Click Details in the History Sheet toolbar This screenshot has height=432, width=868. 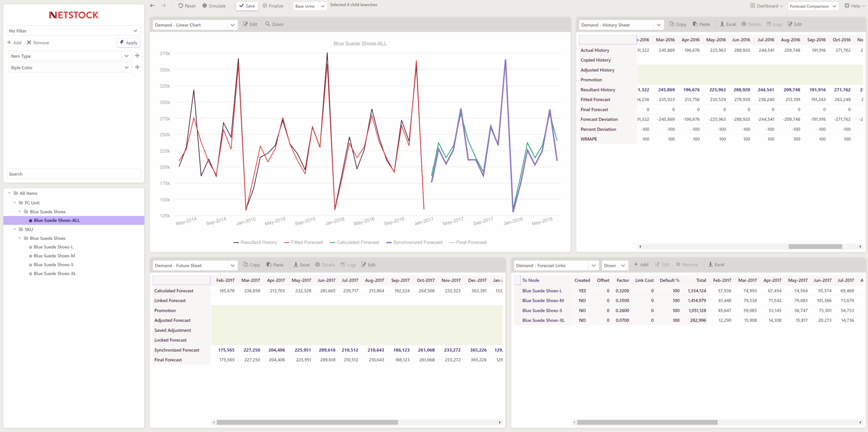click(x=751, y=24)
